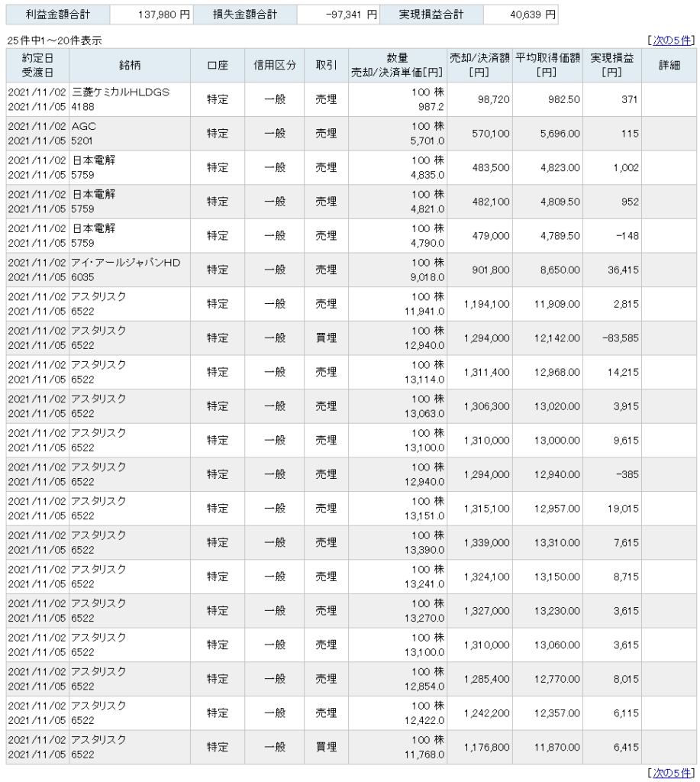
Task: Click average cost 12,142.00
Action: (557, 338)
